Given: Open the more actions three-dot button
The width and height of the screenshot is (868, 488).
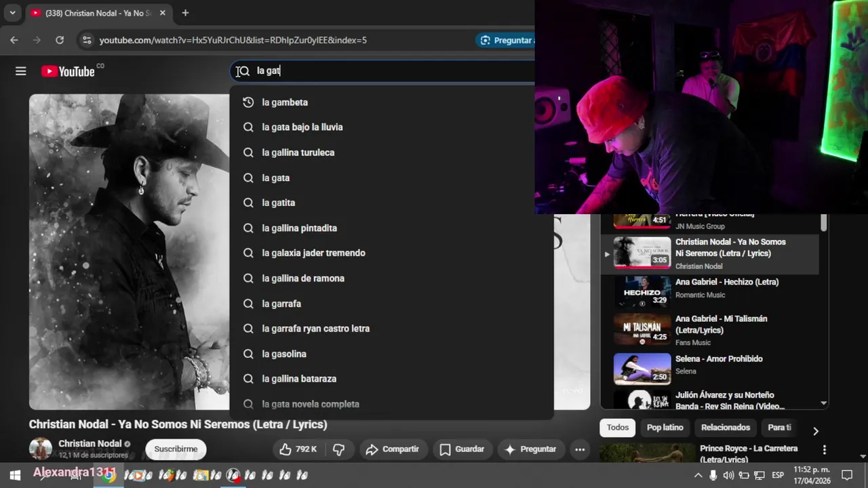Looking at the screenshot, I should point(580,449).
